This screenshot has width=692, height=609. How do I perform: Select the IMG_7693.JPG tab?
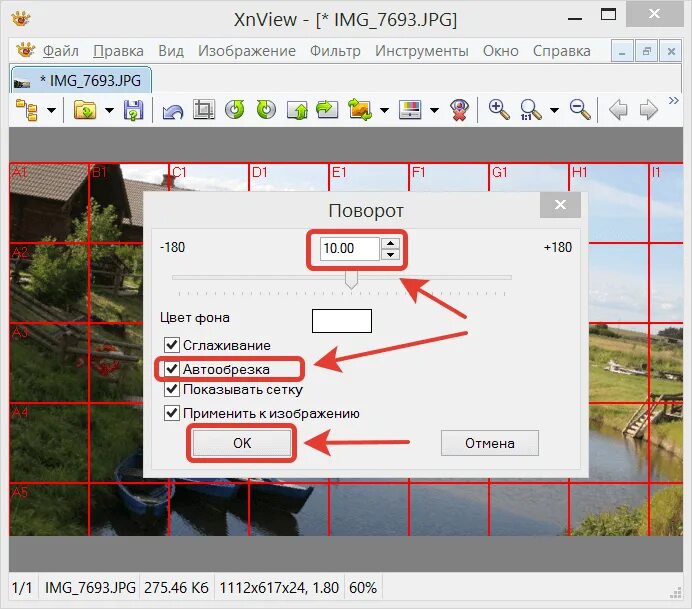tap(81, 80)
